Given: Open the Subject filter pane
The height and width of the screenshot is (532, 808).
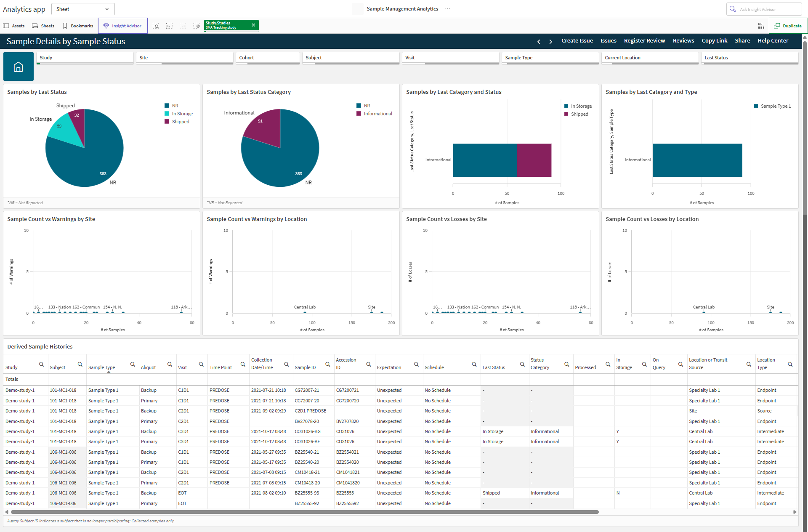Looking at the screenshot, I should coord(351,58).
